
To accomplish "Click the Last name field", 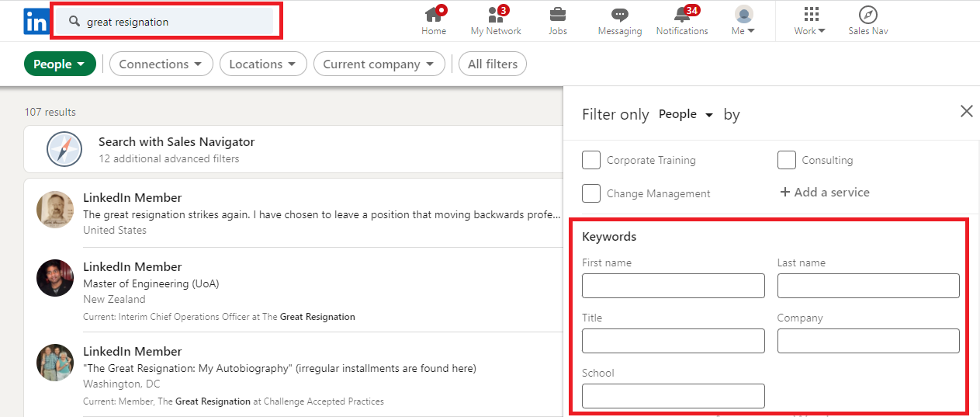I will [x=868, y=286].
